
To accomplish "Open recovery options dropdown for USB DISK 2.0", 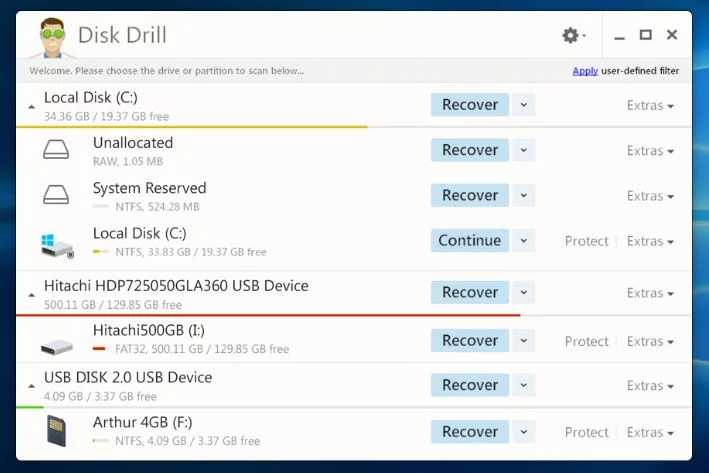I will [x=524, y=385].
